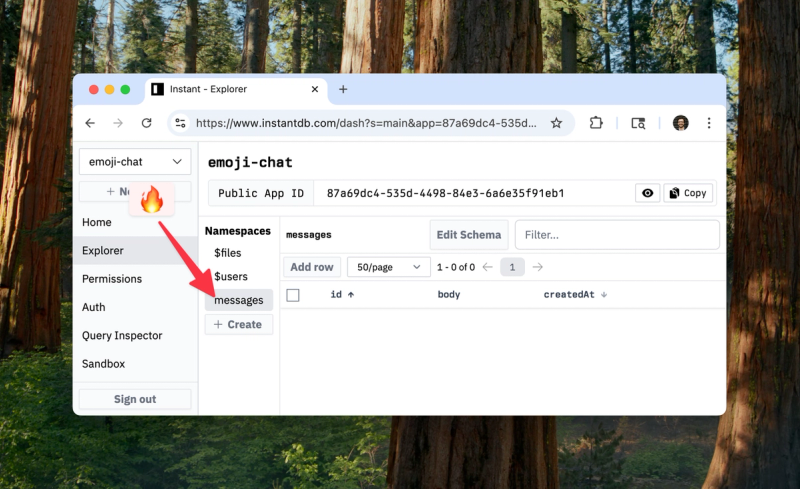Open the 50/page rows dropdown
800x489 pixels.
coord(389,267)
